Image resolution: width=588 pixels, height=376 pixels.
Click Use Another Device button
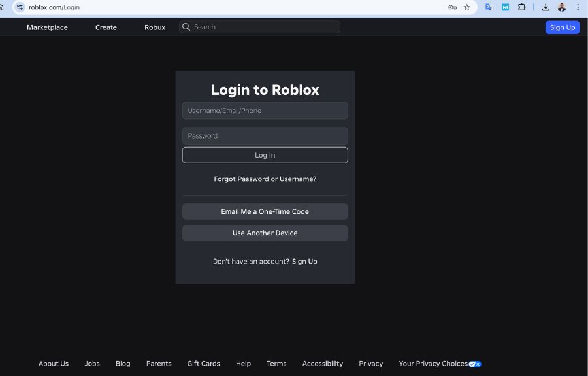(x=265, y=233)
